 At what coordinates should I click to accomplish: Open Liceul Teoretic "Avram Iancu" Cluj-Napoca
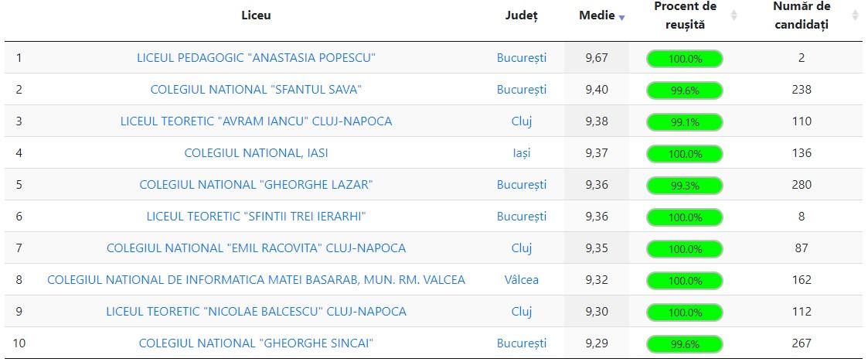coord(256,121)
